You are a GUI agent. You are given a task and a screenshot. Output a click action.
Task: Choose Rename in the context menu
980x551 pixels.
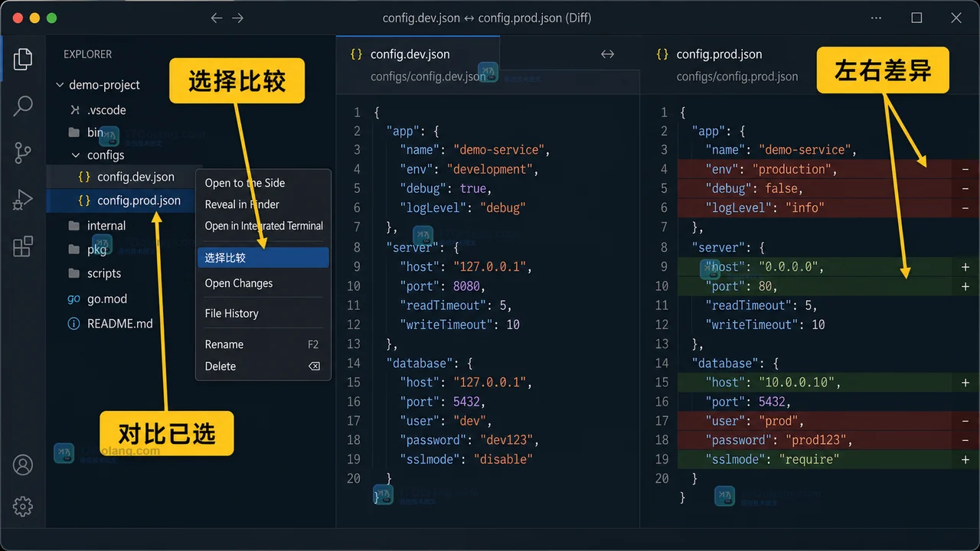click(x=263, y=344)
